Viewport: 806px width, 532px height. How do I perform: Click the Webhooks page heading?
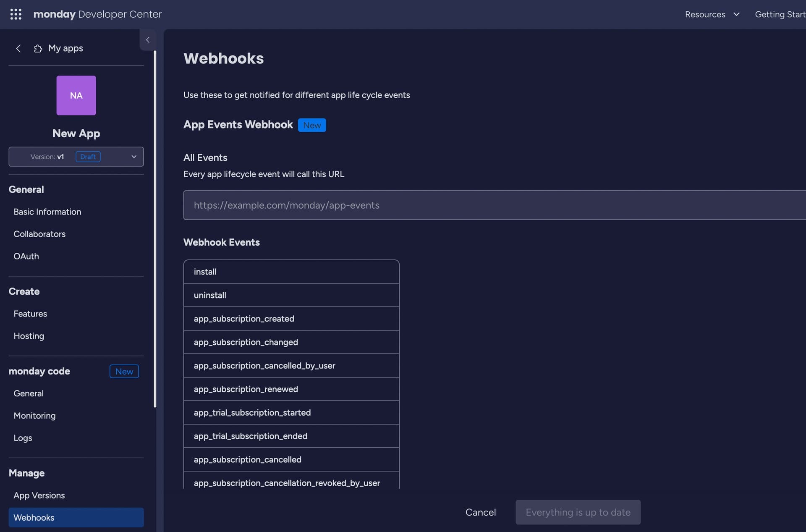tap(223, 58)
